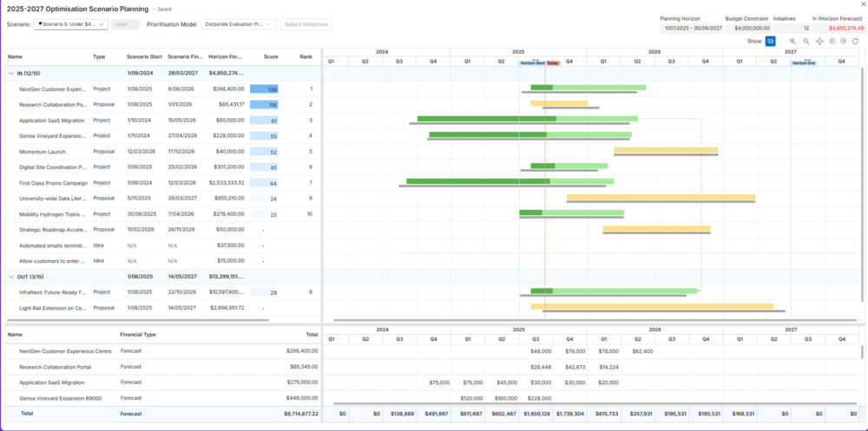The width and height of the screenshot is (868, 431).
Task: Click the scroll timeline left arrow icon
Action: pos(832,41)
